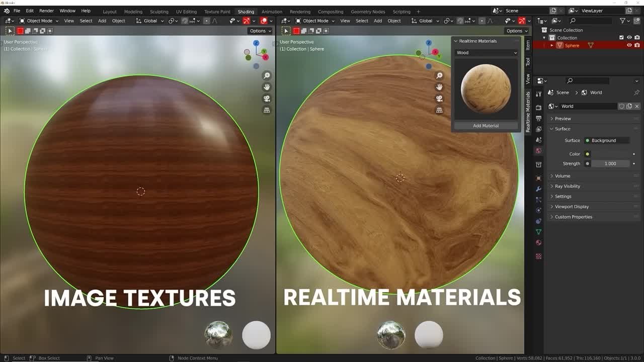The width and height of the screenshot is (644, 362).
Task: Click the Texture properties checker icon
Action: 538,256
